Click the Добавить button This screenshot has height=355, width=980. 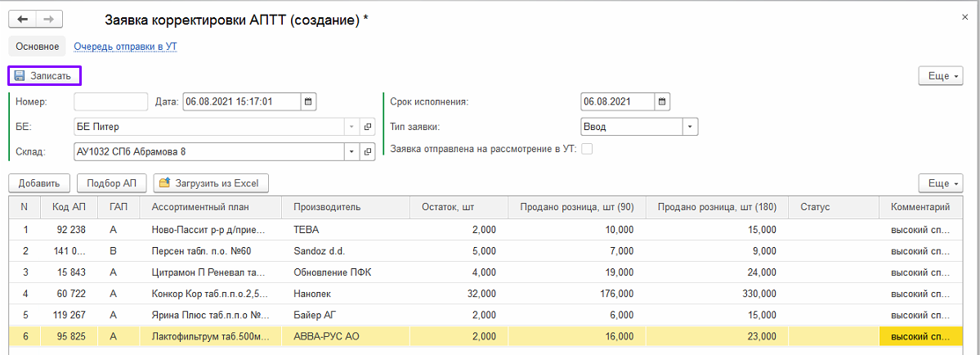pos(39,182)
